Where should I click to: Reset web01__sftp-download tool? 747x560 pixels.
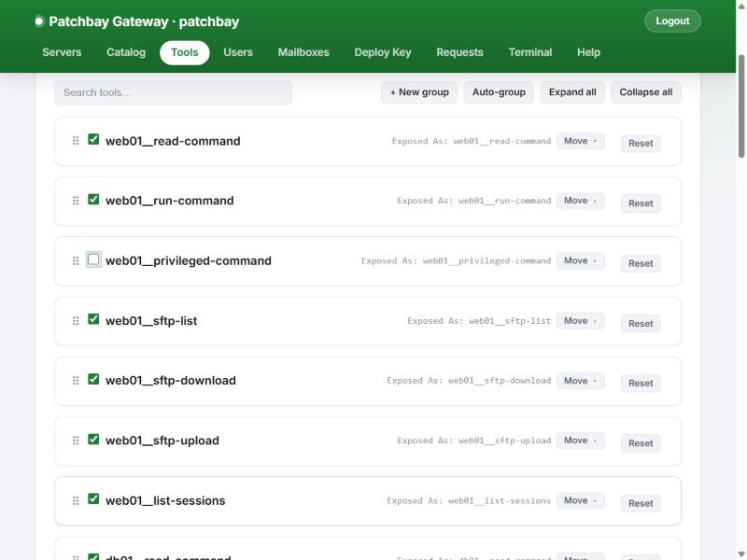[641, 384]
